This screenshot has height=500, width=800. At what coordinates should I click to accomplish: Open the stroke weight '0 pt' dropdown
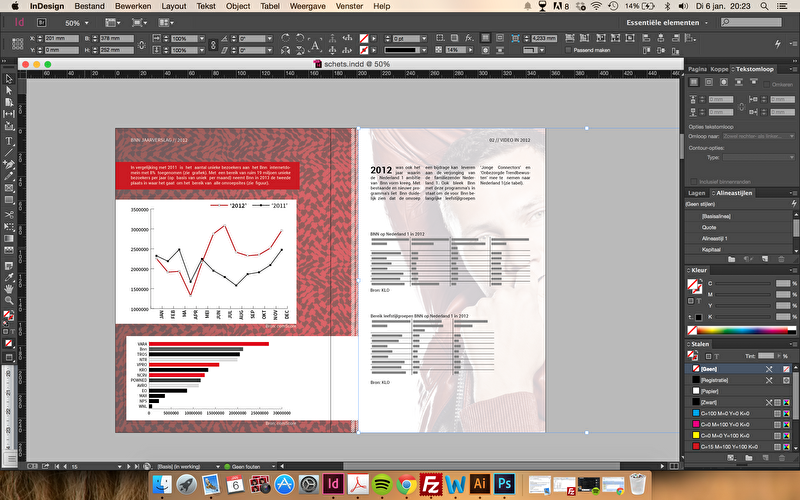tap(424, 38)
